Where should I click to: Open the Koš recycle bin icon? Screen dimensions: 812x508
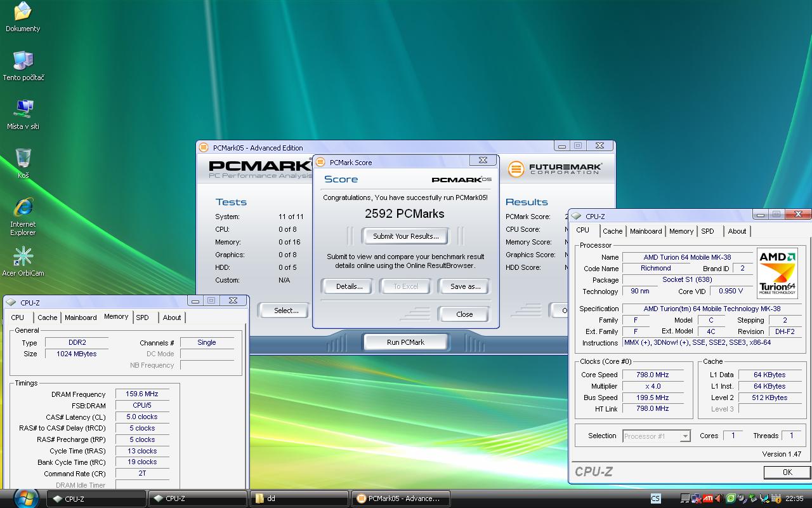click(23, 164)
